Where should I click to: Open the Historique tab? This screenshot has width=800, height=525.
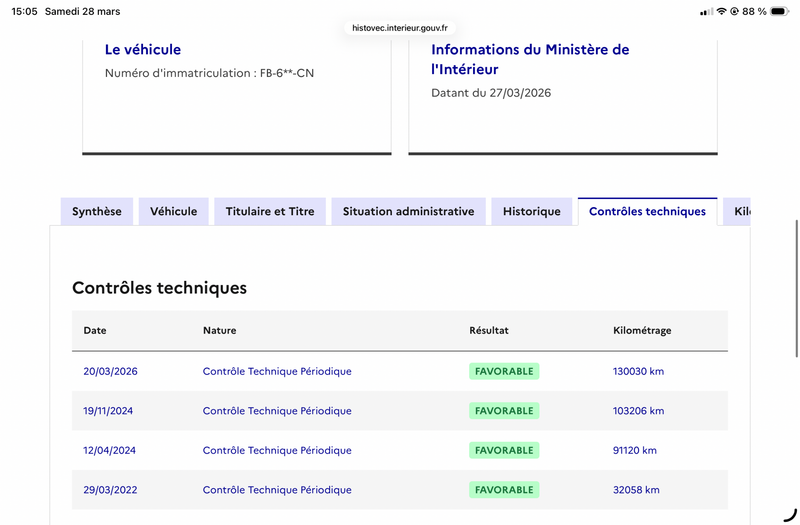click(x=532, y=211)
